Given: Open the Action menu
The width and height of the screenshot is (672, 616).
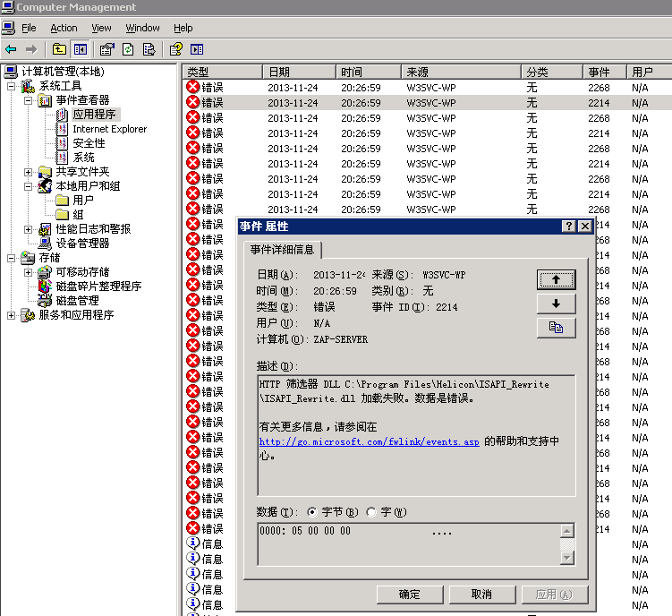Looking at the screenshot, I should point(64,28).
